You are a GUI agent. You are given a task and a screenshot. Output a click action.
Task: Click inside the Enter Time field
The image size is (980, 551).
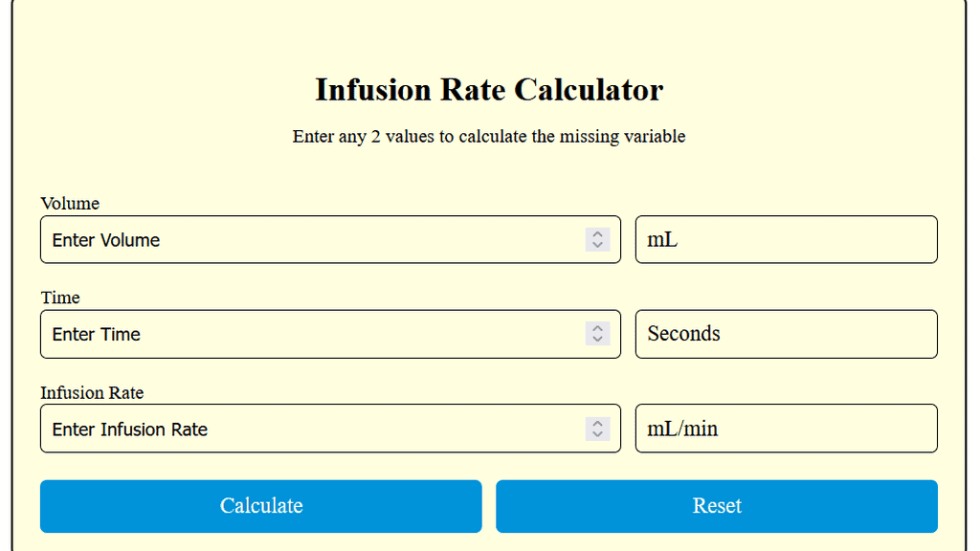pyautogui.click(x=287, y=334)
